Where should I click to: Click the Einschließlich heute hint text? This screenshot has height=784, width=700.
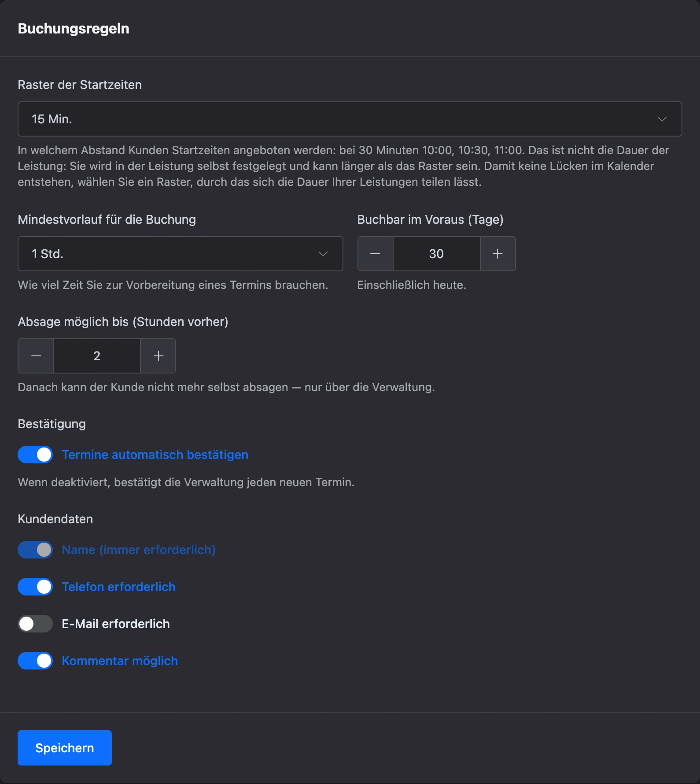[412, 285]
